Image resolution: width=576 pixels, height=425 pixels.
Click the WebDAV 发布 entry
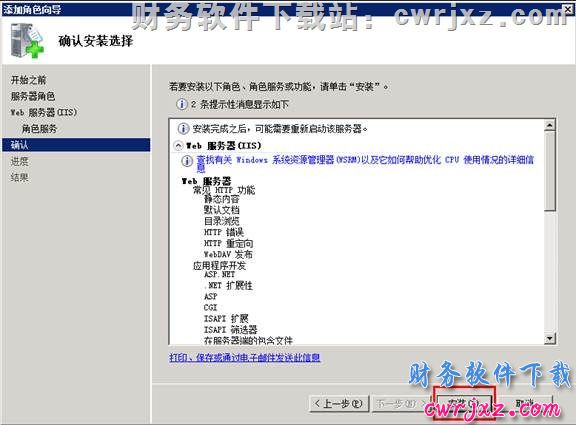(228, 254)
